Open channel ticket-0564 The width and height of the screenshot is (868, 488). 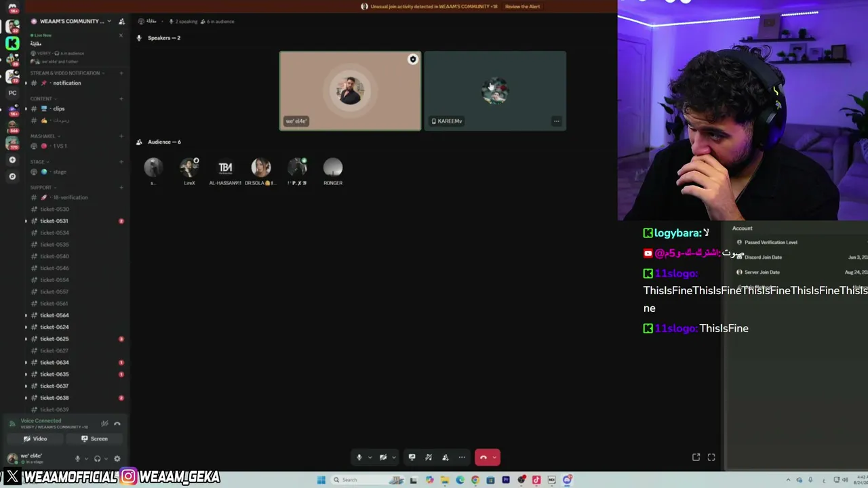tap(76, 315)
